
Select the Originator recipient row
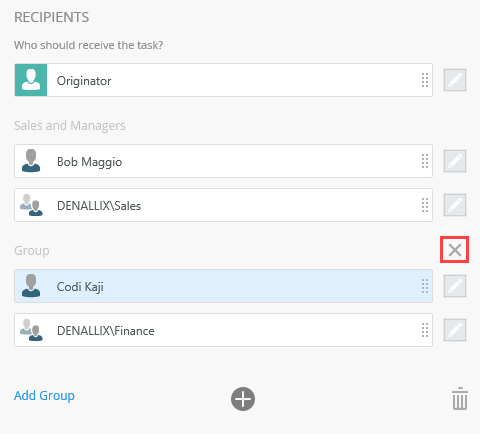(x=223, y=80)
